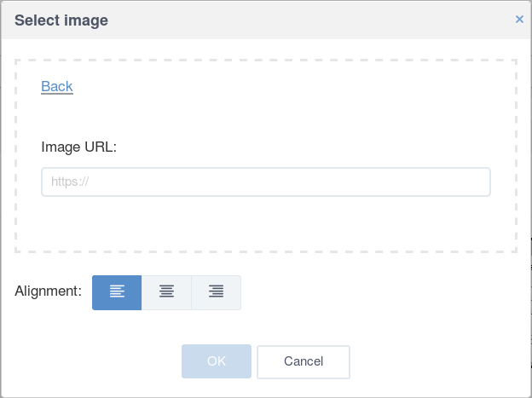Abort image selection with Cancel

(304, 361)
